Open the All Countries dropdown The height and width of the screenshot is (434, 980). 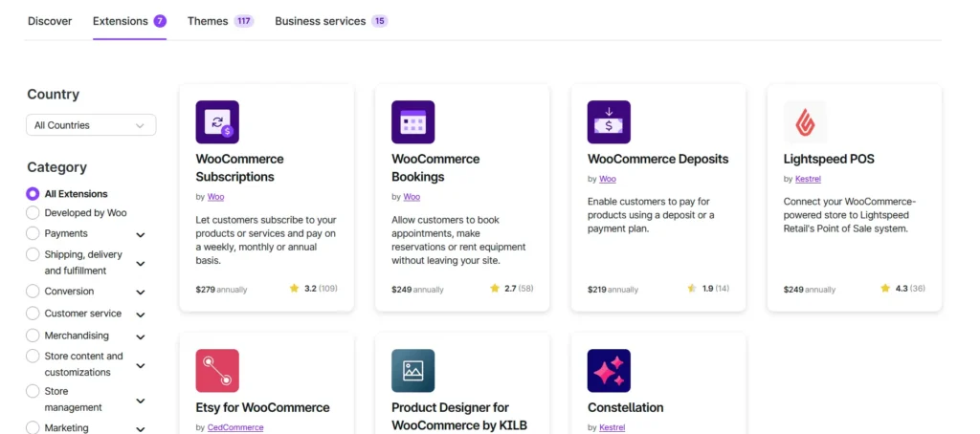[91, 125]
